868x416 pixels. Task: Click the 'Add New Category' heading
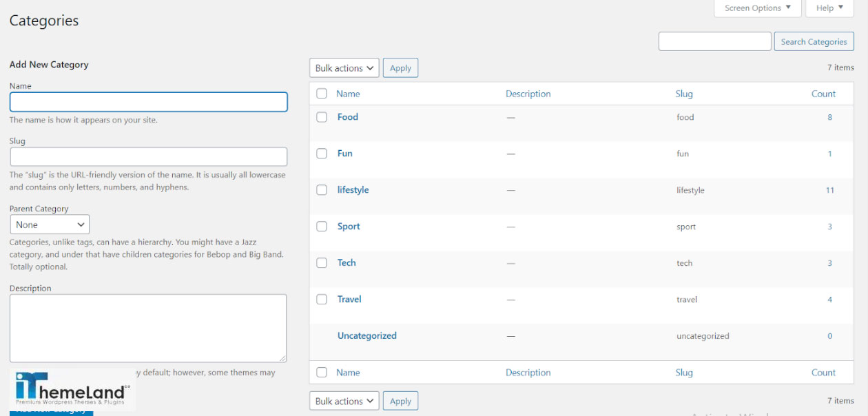pos(49,65)
